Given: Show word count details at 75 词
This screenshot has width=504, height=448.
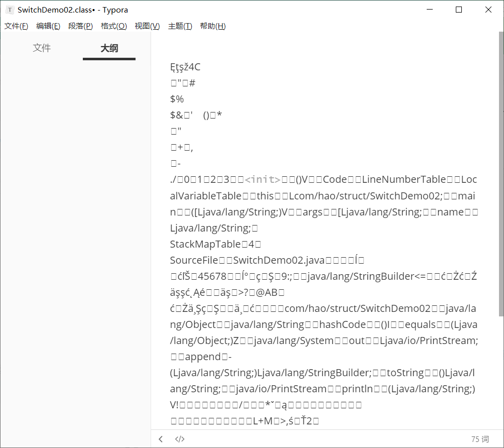Looking at the screenshot, I should pos(480,439).
